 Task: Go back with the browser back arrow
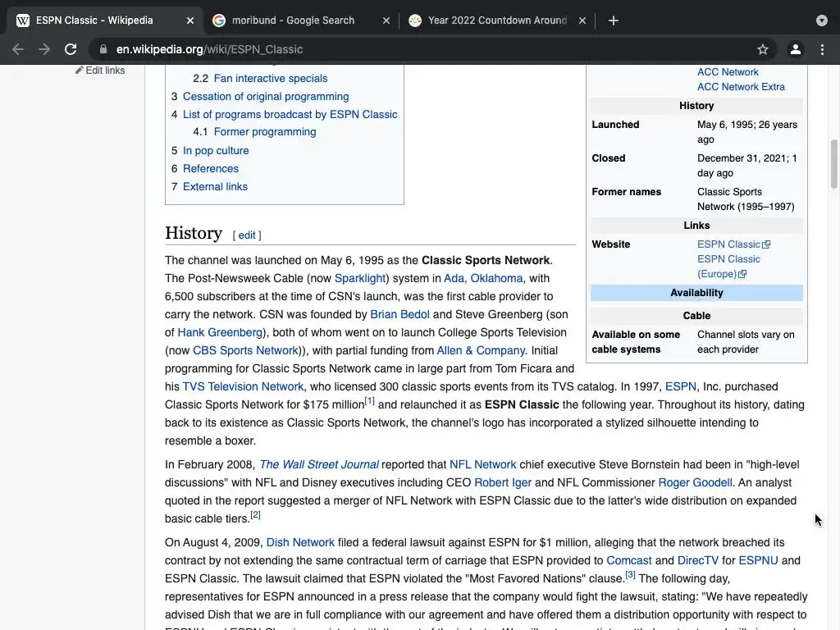tap(18, 49)
